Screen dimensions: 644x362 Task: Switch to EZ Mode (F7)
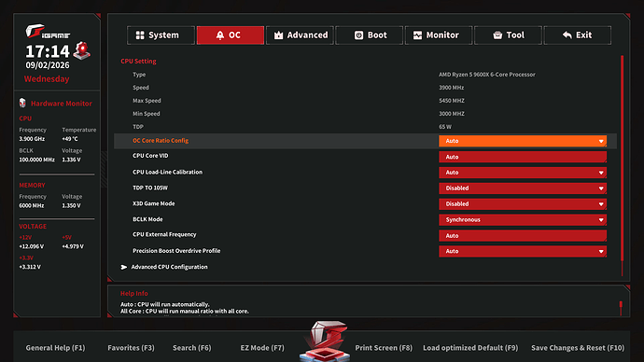[x=262, y=348]
